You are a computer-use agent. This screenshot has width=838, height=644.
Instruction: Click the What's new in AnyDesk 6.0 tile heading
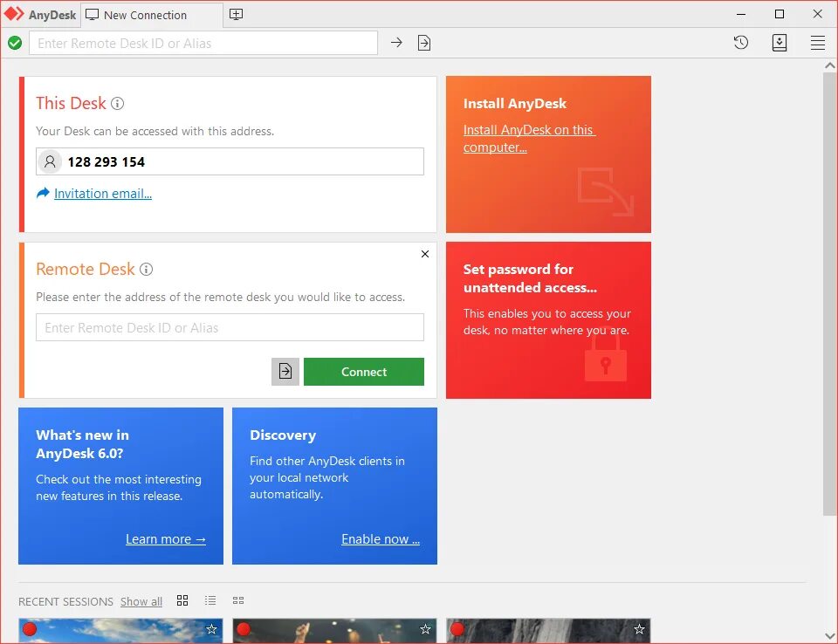pyautogui.click(x=82, y=444)
